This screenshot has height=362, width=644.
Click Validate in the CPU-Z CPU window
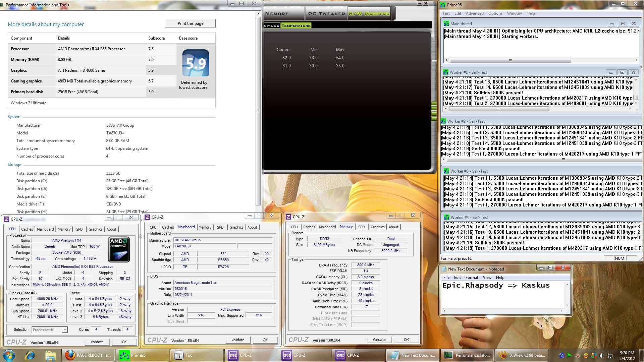pos(97,342)
